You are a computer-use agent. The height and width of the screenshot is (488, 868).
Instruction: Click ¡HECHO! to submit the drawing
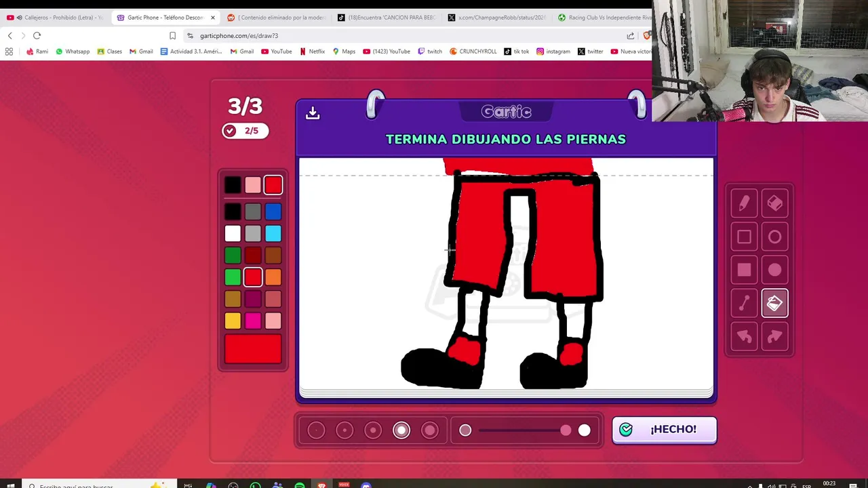[x=665, y=430]
